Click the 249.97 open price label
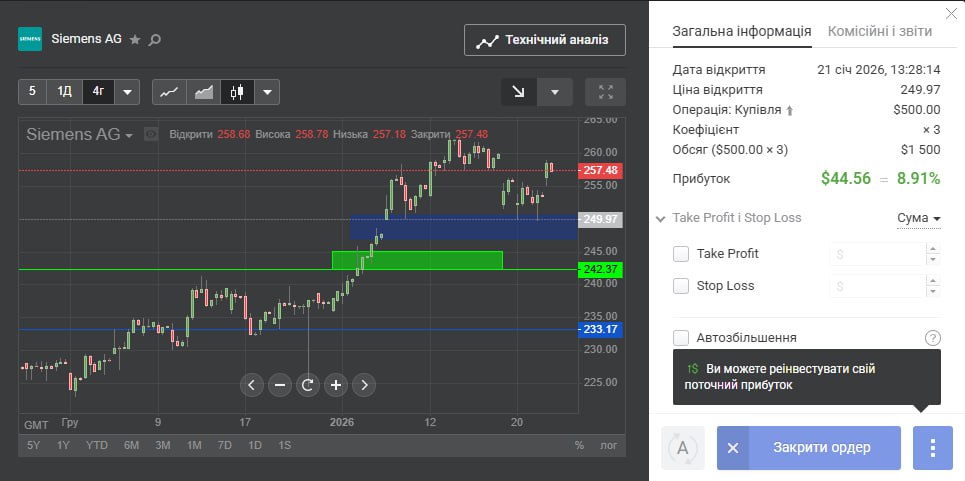 (601, 220)
